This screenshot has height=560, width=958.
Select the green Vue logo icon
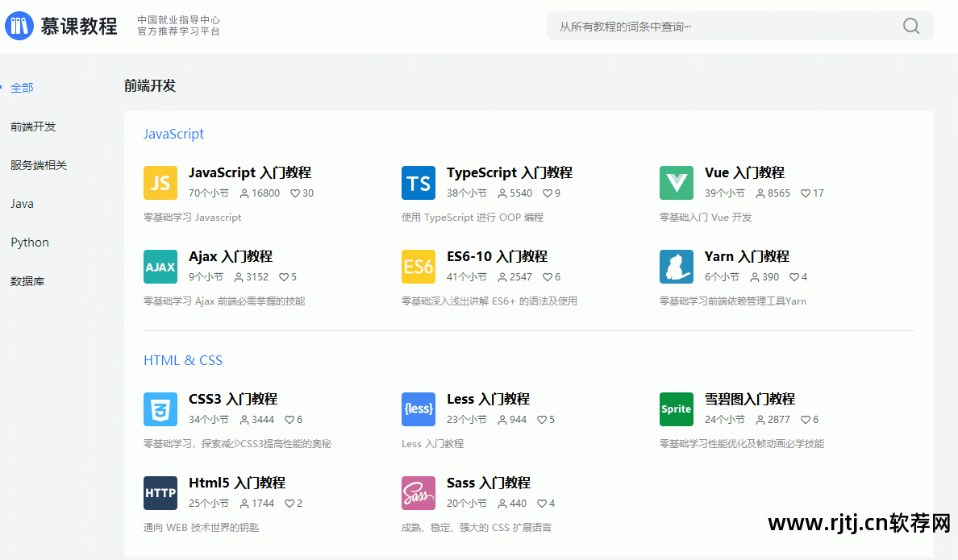(x=676, y=183)
